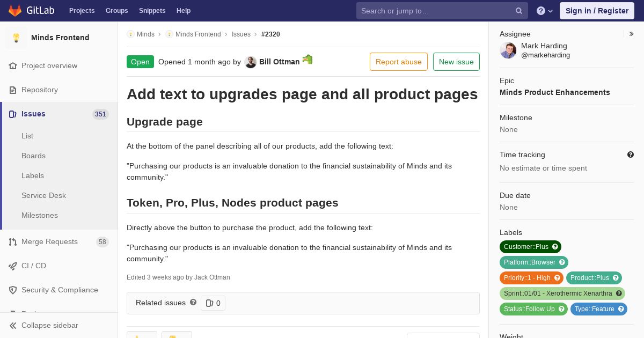The height and width of the screenshot is (338, 644).
Task: Click the 351 issues count badge
Action: [100, 114]
